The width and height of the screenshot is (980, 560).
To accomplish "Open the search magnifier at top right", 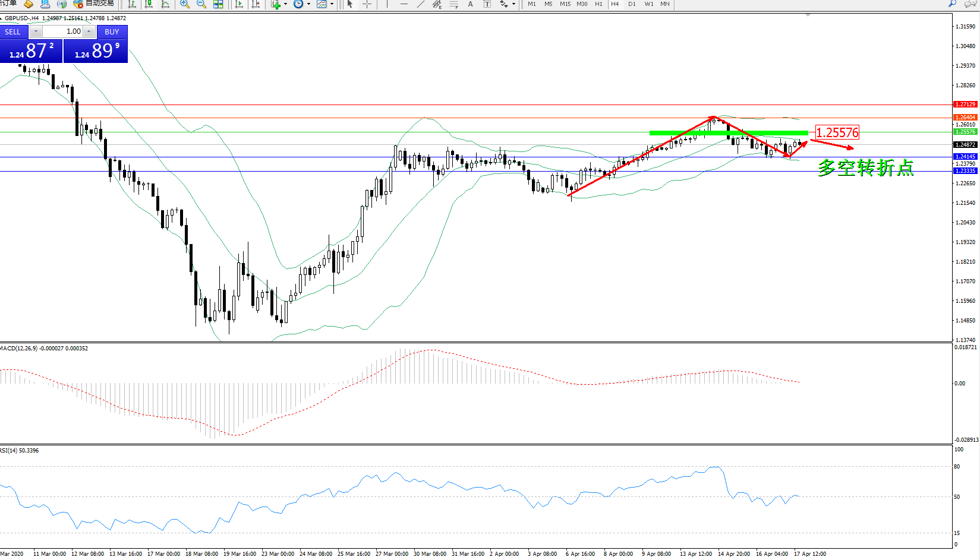I will pyautogui.click(x=953, y=4).
